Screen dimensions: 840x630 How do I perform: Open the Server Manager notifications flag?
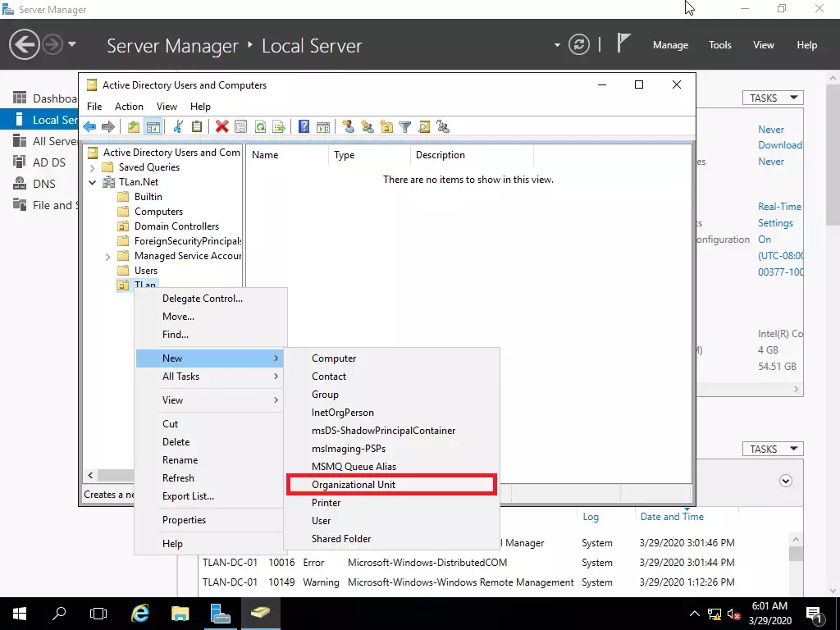click(623, 44)
